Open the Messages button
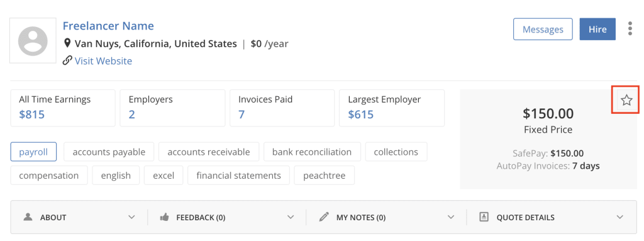644x241 pixels. (543, 29)
